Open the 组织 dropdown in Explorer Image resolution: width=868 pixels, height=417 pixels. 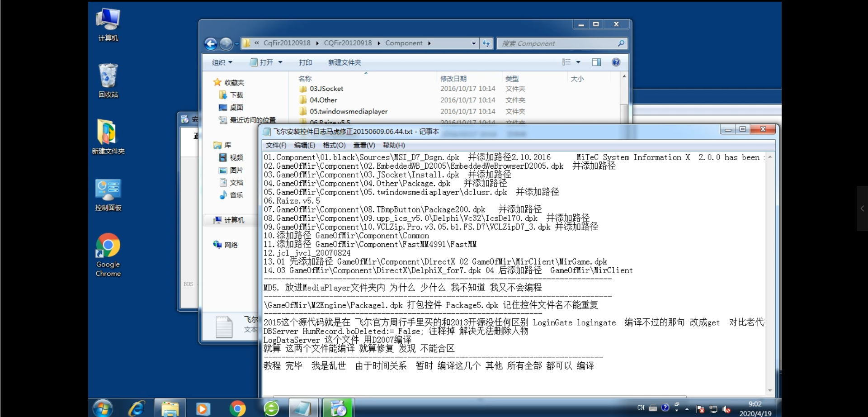(222, 62)
